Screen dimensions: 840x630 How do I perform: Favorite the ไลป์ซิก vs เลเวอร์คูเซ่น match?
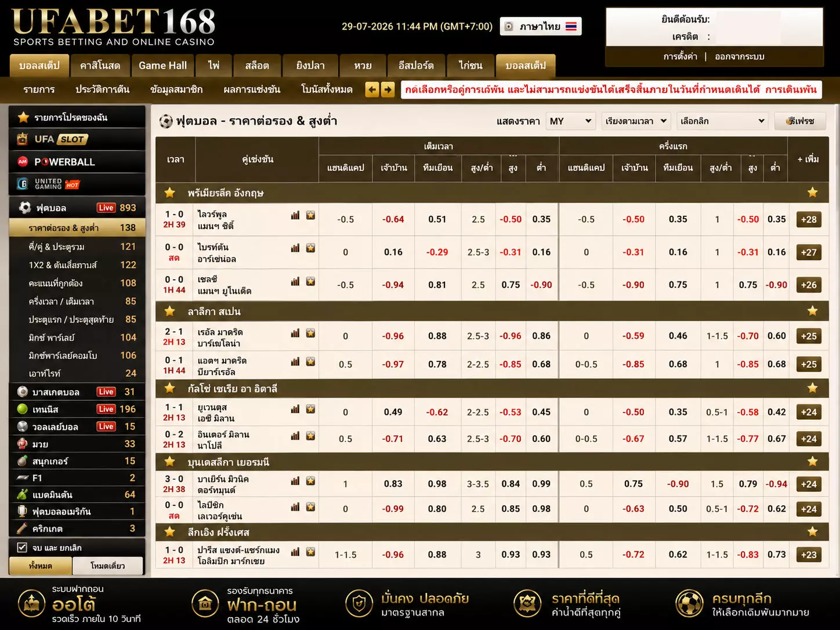311,507
